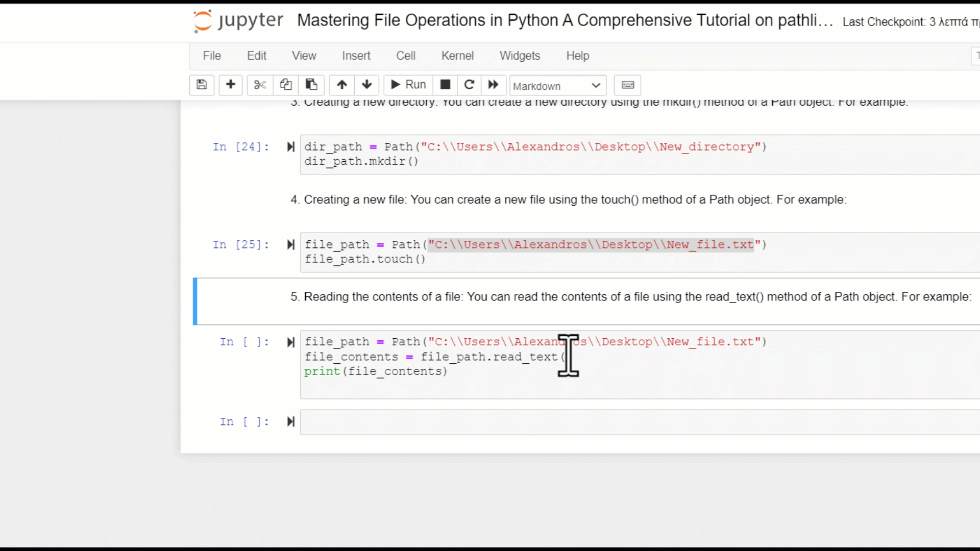
Task: Cut selected cells with scissors icon
Action: tap(260, 85)
